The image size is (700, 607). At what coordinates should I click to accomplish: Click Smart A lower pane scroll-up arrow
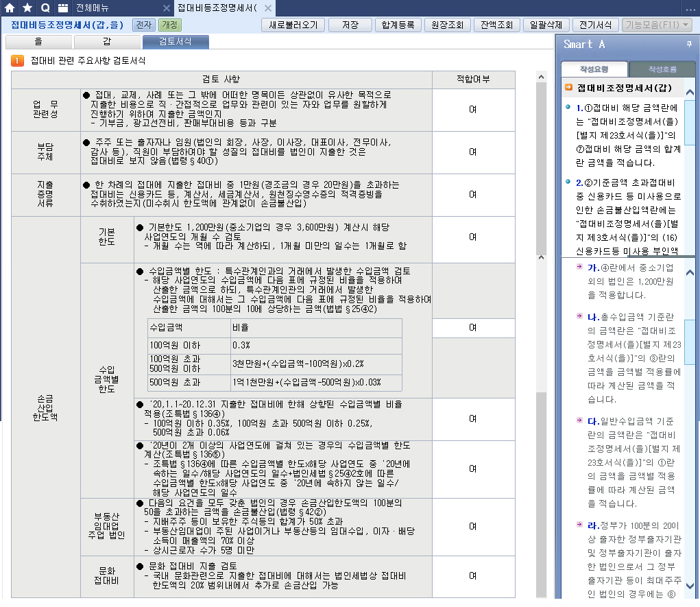point(690,272)
